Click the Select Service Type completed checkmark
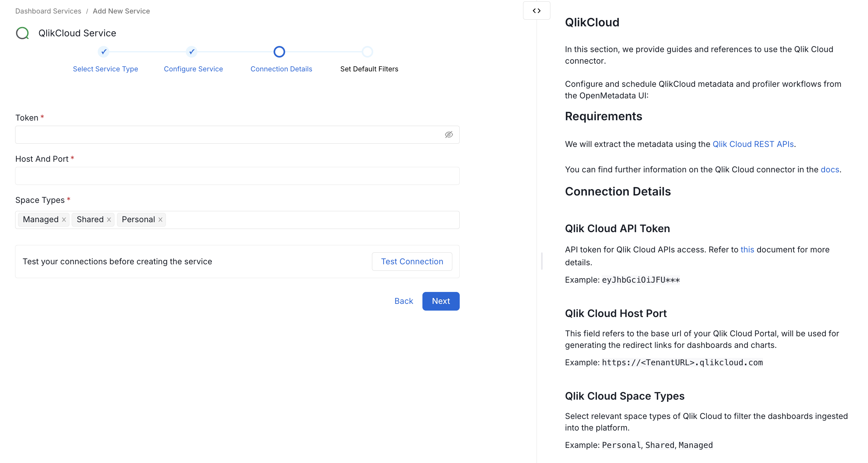Screen dimensions: 868x463 pos(103,51)
